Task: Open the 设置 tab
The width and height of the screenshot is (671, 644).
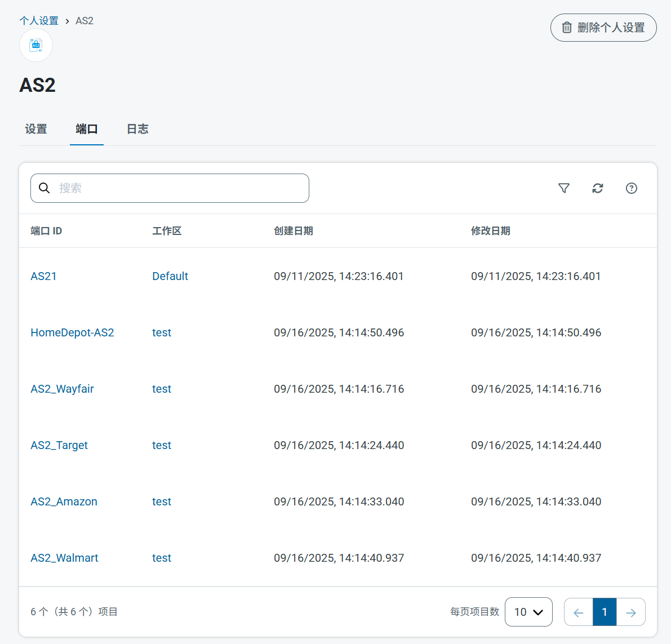Action: pyautogui.click(x=36, y=129)
